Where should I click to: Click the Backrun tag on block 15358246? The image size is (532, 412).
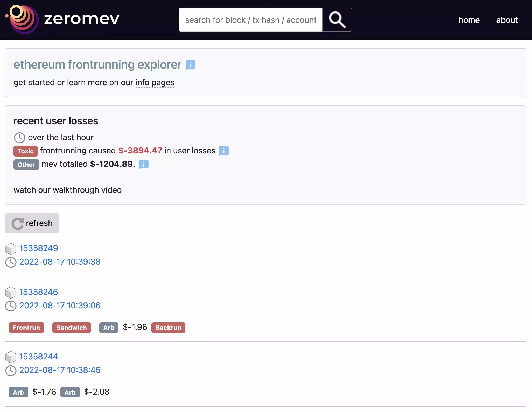coord(168,328)
